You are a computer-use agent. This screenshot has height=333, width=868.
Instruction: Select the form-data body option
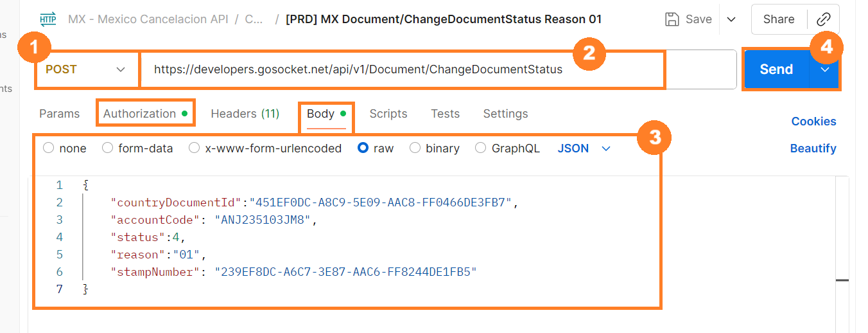tap(137, 148)
